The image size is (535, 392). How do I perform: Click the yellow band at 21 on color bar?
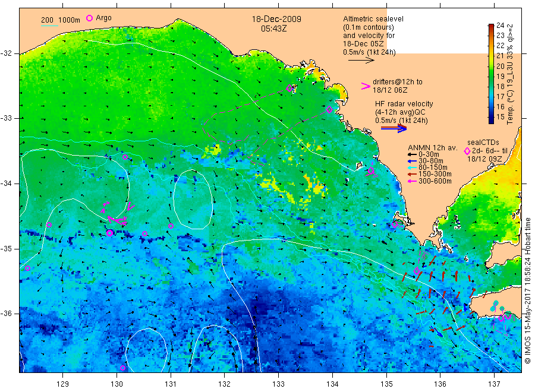(491, 56)
